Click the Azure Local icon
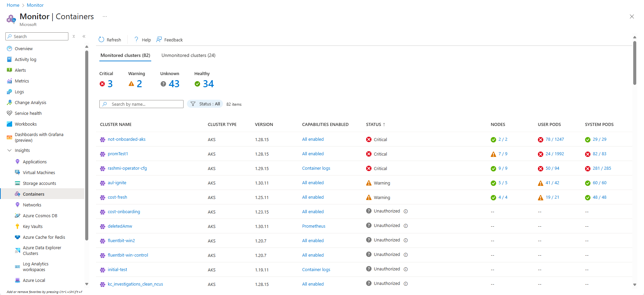Screen dimensions: 644x295 tap(18, 280)
